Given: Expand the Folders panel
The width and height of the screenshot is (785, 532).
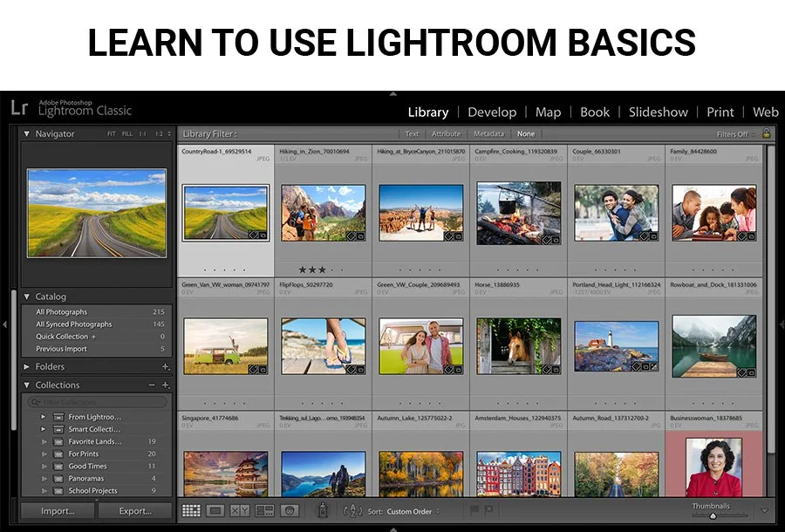Looking at the screenshot, I should point(27,367).
